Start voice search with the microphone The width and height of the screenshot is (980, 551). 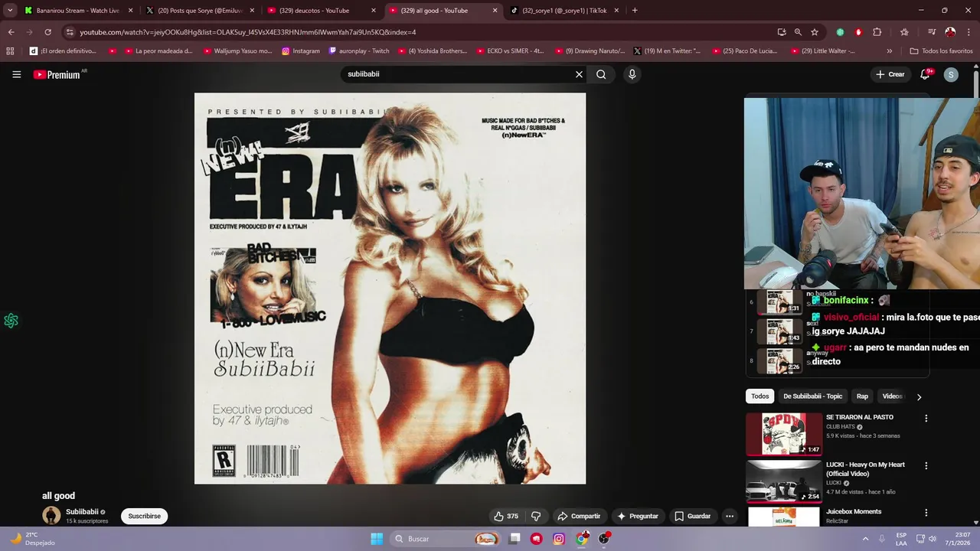(632, 74)
